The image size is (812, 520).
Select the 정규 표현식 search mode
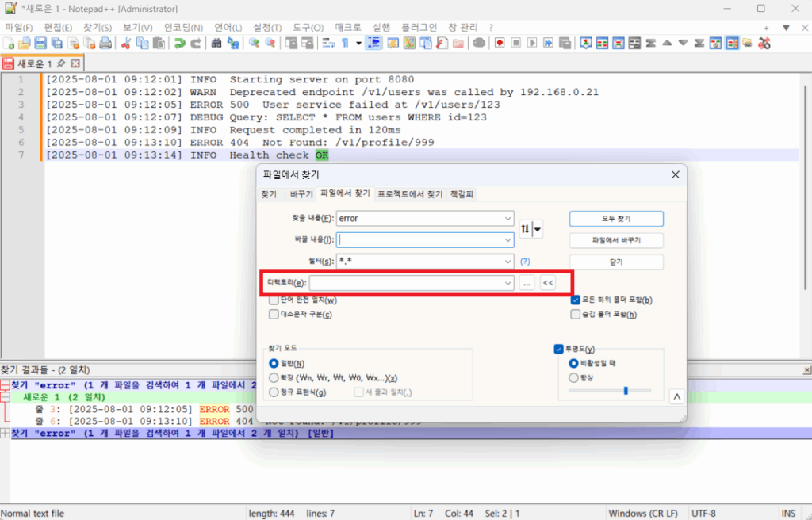274,392
